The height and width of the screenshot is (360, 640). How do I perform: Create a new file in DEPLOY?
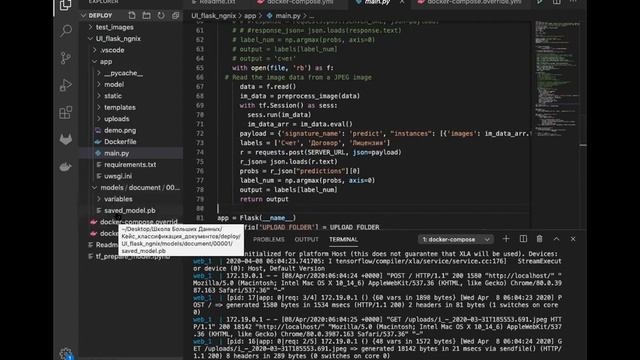(132, 16)
